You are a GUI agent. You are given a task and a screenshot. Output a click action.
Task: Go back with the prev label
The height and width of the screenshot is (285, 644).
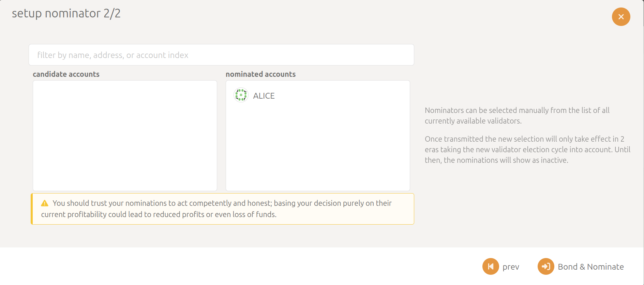pyautogui.click(x=511, y=267)
